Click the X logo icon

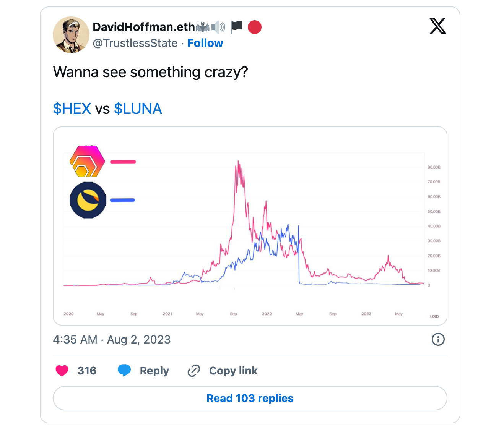click(x=438, y=26)
